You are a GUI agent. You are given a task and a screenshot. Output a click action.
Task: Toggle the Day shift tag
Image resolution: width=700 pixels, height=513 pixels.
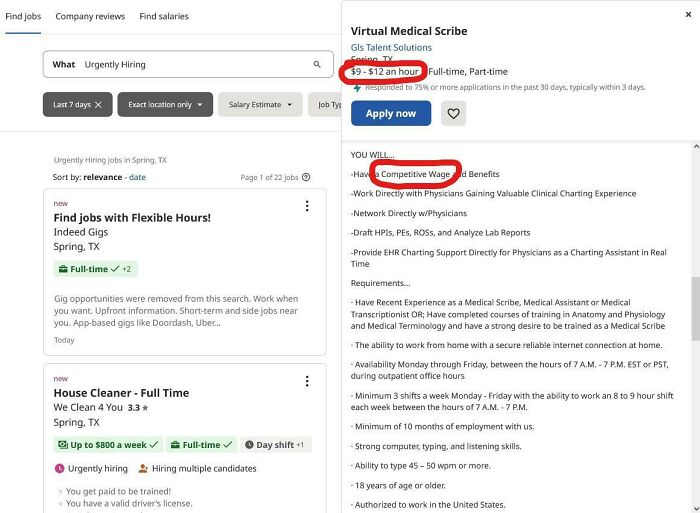coord(275,444)
